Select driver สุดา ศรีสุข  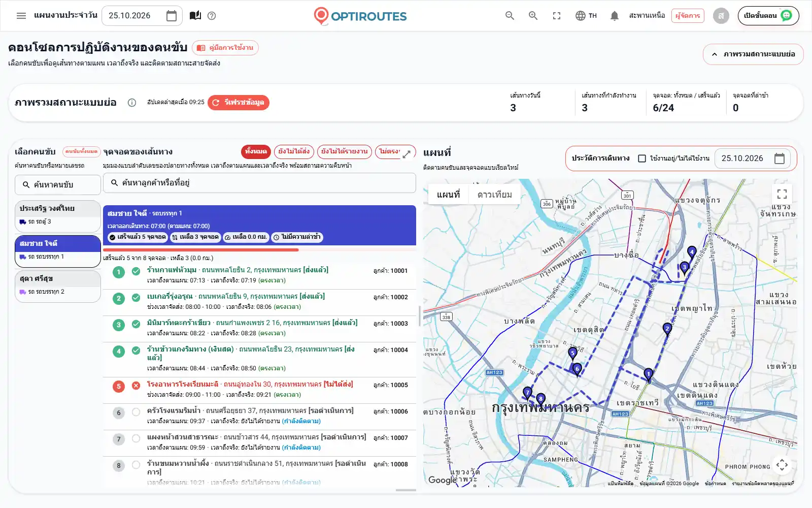(x=58, y=286)
